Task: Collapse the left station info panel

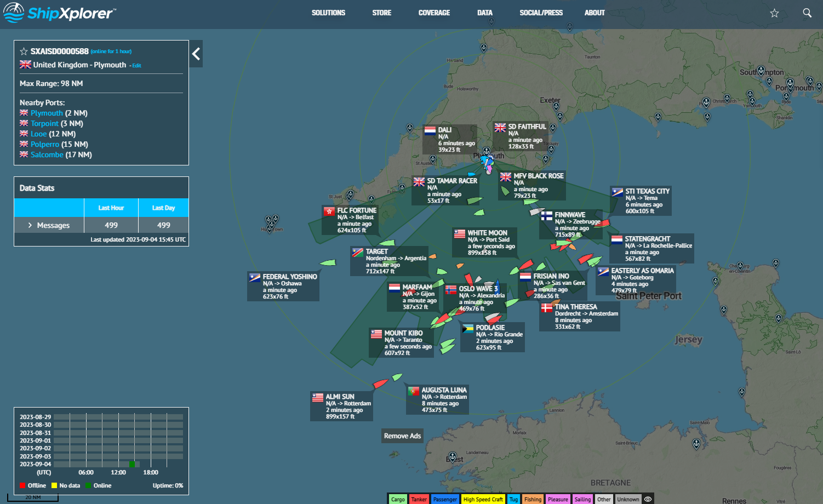Action: click(x=196, y=54)
